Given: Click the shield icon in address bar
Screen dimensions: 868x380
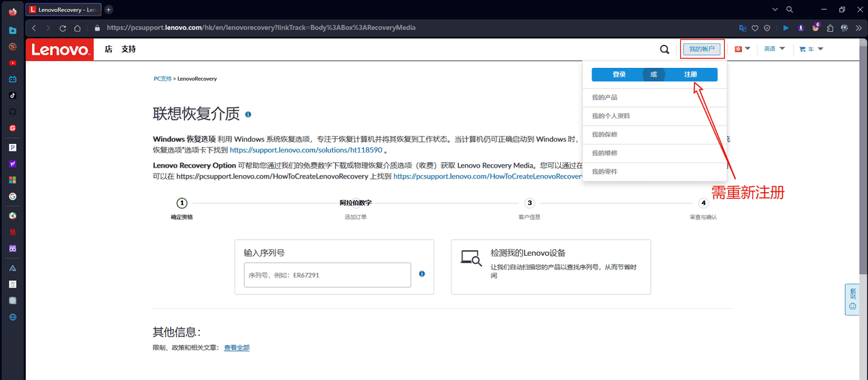Looking at the screenshot, I should point(767,28).
